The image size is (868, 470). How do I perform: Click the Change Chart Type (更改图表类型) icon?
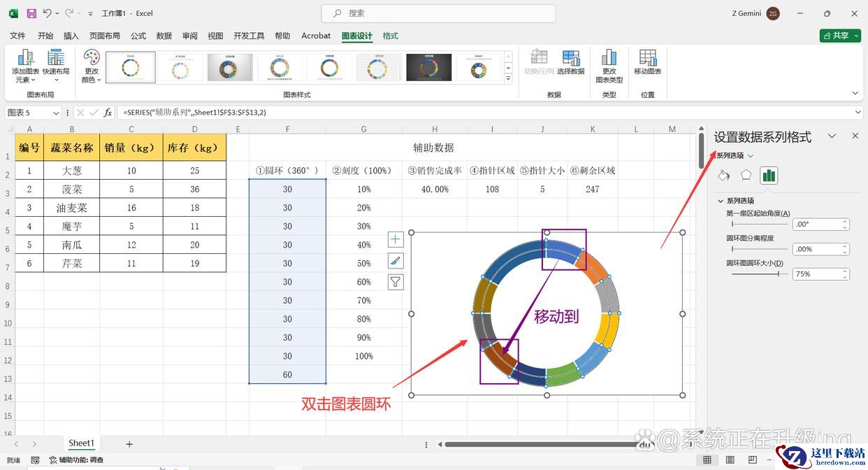tap(609, 59)
